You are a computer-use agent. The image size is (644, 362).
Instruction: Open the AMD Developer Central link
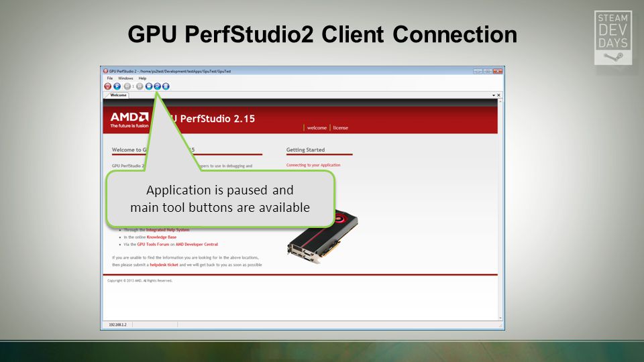tap(197, 244)
